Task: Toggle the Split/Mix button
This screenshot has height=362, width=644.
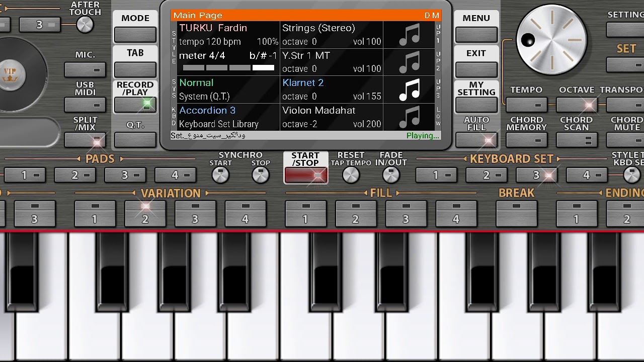Action: [85, 140]
